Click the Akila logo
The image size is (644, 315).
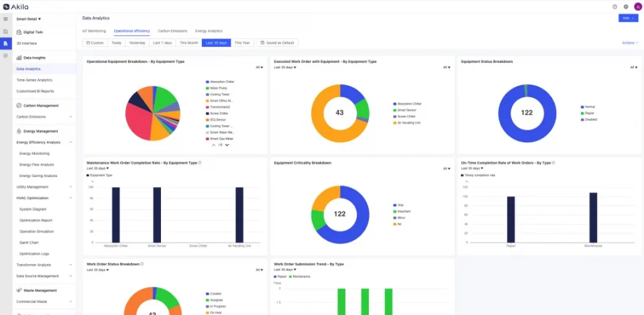(15, 7)
